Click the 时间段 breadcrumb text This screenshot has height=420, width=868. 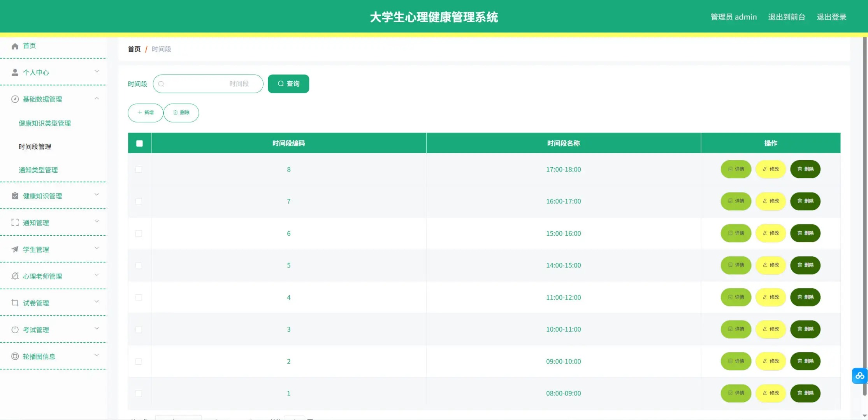click(x=161, y=49)
